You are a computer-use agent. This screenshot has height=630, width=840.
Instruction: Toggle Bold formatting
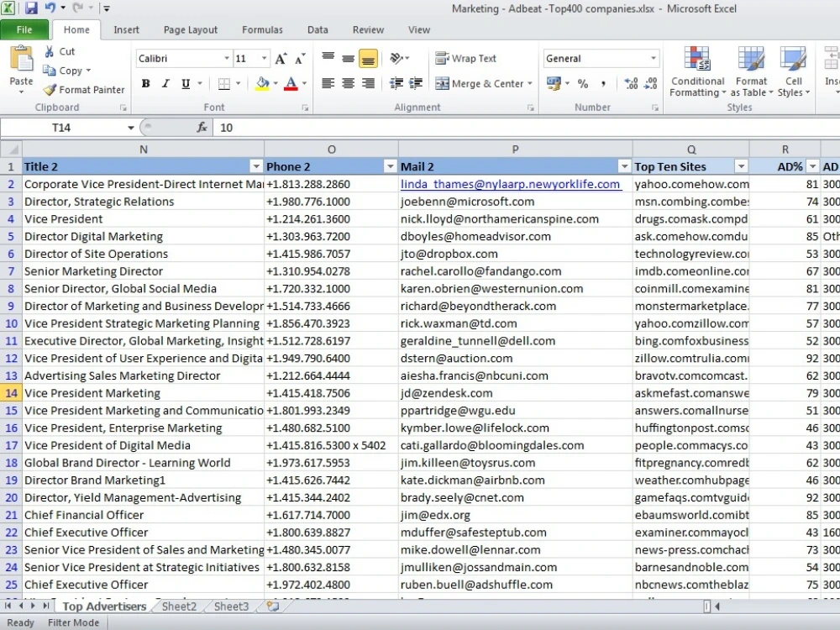coord(145,83)
